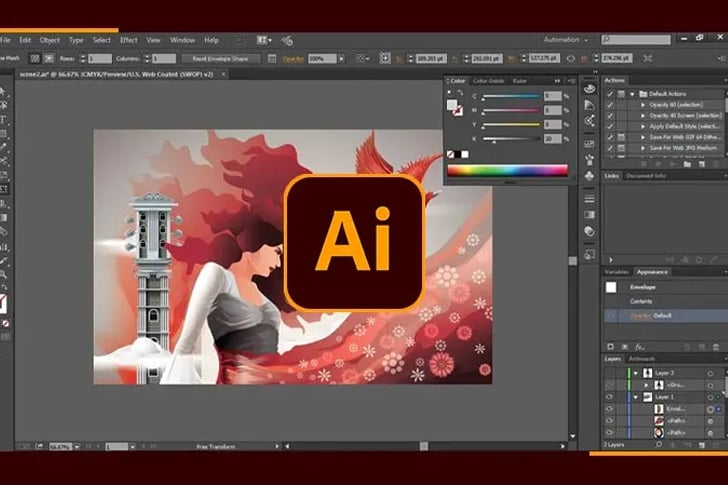Click the rainbow color spectrum bar
Image resolution: width=728 pixels, height=485 pixels.
[x=507, y=170]
